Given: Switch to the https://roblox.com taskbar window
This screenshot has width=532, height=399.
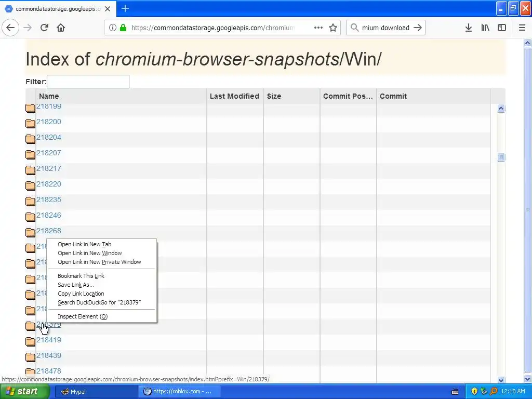Looking at the screenshot, I should [179, 392].
